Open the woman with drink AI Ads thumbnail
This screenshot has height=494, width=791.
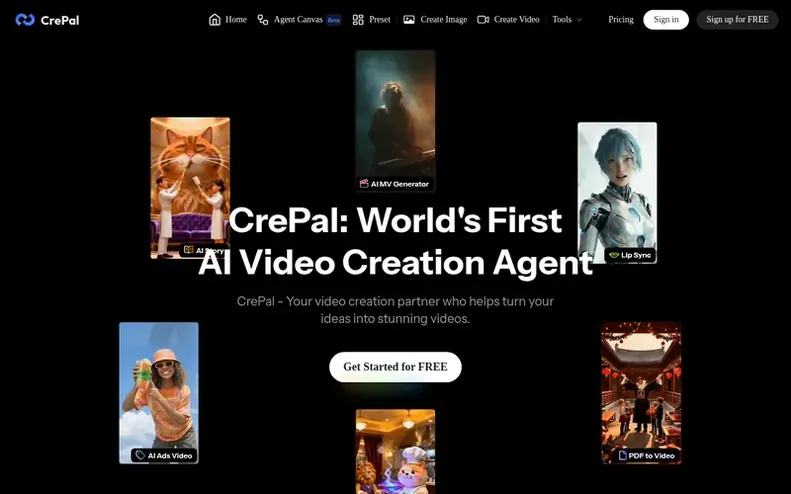pyautogui.click(x=159, y=393)
